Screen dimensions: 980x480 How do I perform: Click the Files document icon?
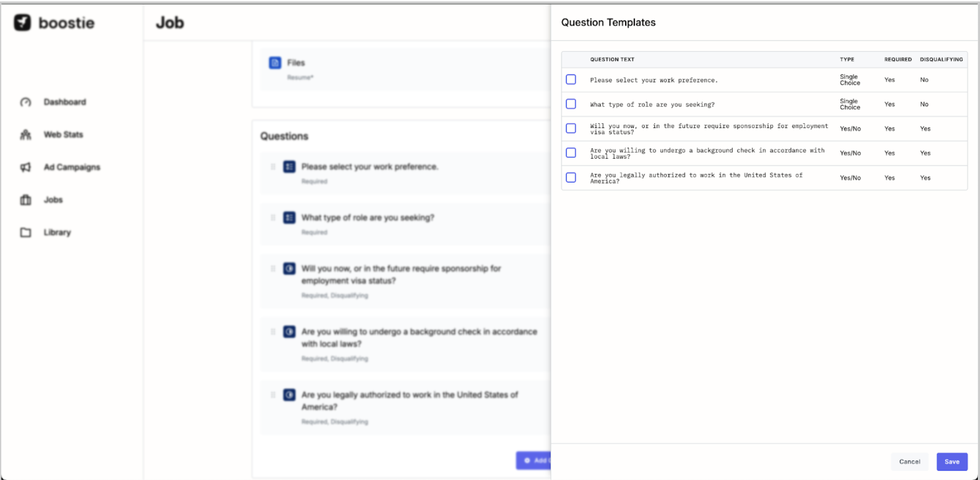point(275,63)
